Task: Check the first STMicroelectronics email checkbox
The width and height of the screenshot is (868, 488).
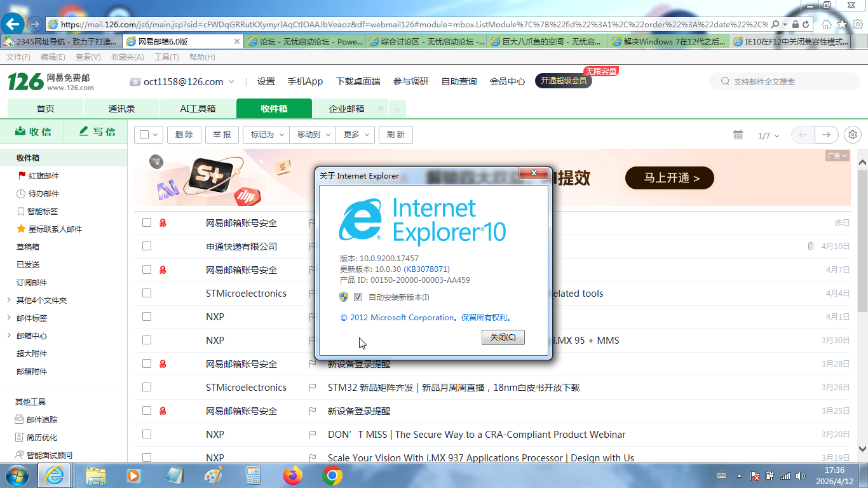Action: (x=147, y=293)
